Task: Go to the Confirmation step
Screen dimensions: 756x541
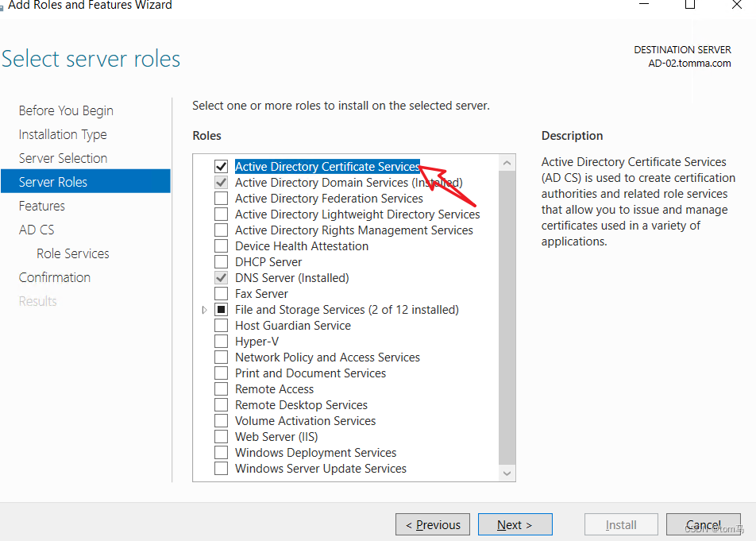Action: coord(55,277)
